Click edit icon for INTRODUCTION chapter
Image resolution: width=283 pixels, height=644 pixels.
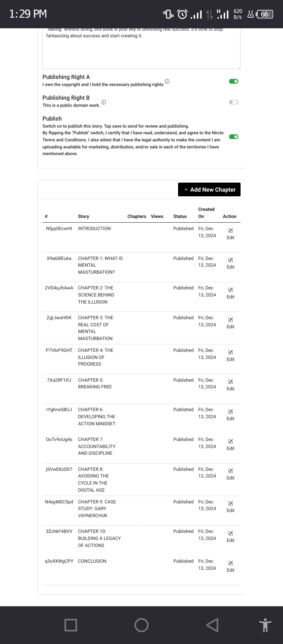pos(231,231)
